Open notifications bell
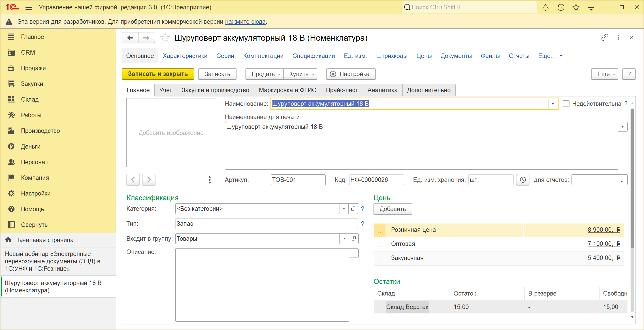Screen dimensions: 644x330 (x=545, y=7)
